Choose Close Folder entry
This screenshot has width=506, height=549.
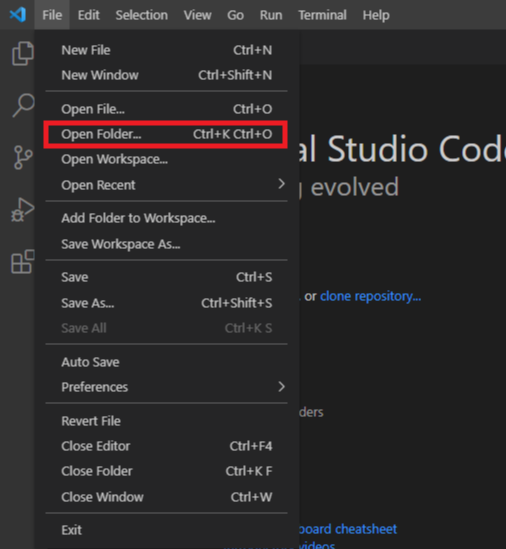[x=166, y=471]
